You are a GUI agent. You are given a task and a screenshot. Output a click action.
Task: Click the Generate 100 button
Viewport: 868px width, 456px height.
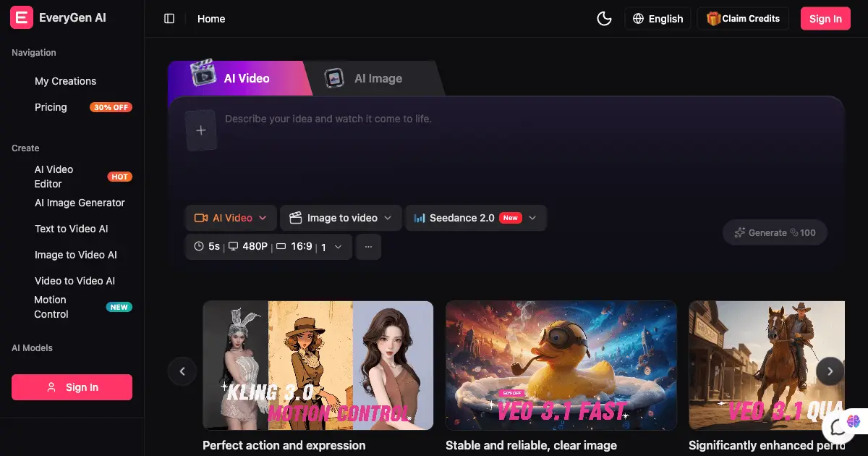(x=775, y=232)
